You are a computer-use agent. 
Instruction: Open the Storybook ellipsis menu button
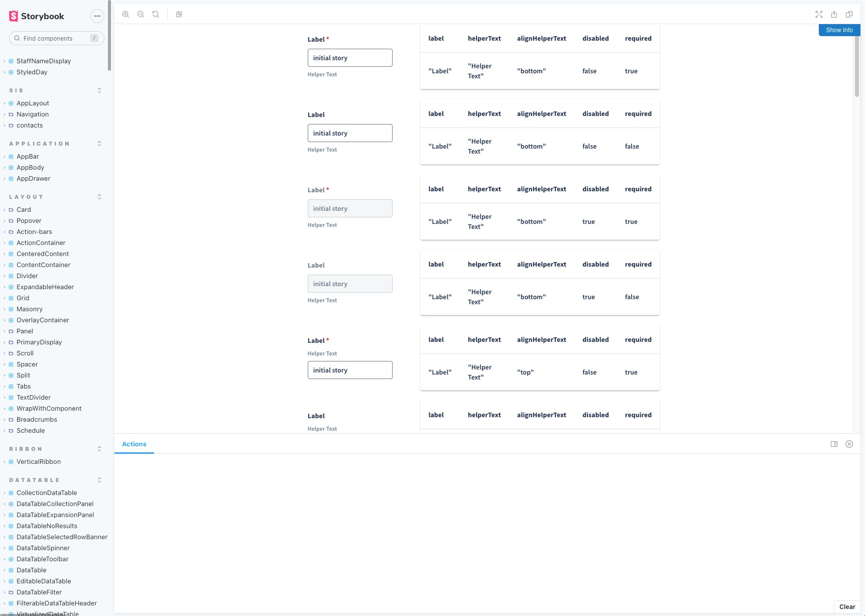(97, 16)
